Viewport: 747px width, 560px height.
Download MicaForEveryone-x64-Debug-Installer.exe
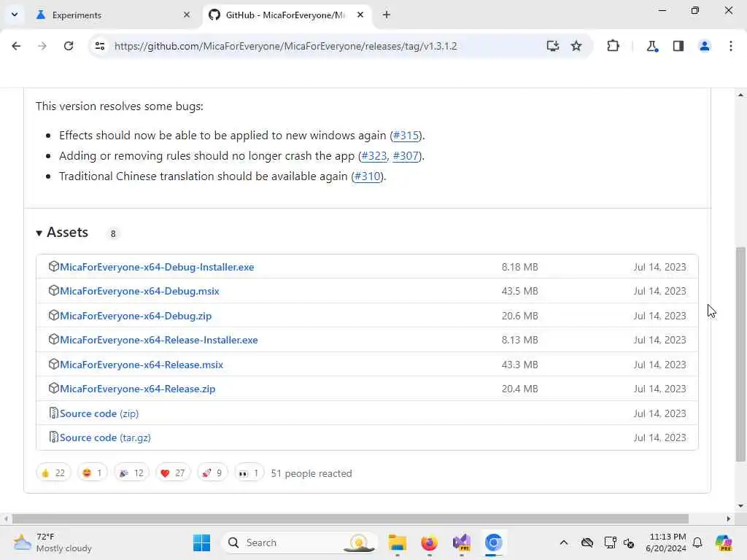coord(157,267)
